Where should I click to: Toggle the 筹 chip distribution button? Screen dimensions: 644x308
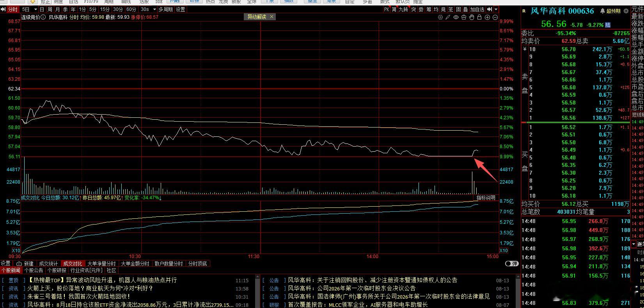click(429, 9)
